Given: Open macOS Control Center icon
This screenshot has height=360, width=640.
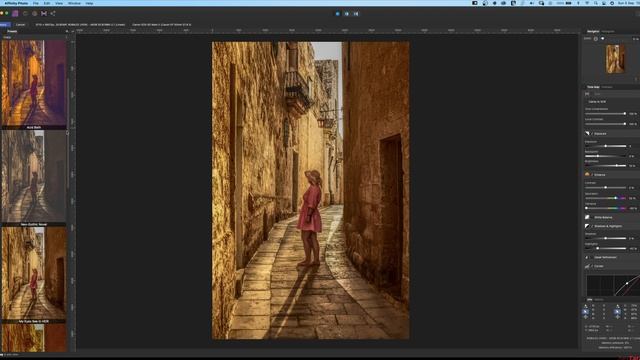Looking at the screenshot, I should pos(604,3).
